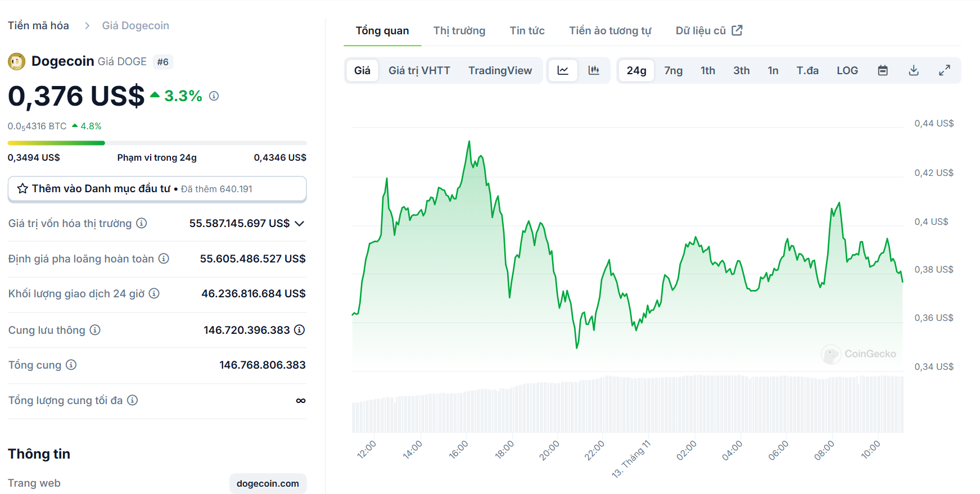Click the 0,3494 US$ 24h low value
Image resolution: width=980 pixels, height=494 pixels.
(34, 158)
